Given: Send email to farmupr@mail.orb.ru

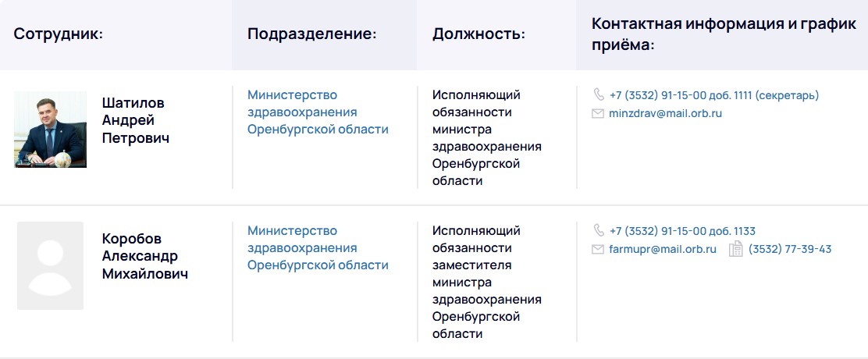Looking at the screenshot, I should pos(663,250).
